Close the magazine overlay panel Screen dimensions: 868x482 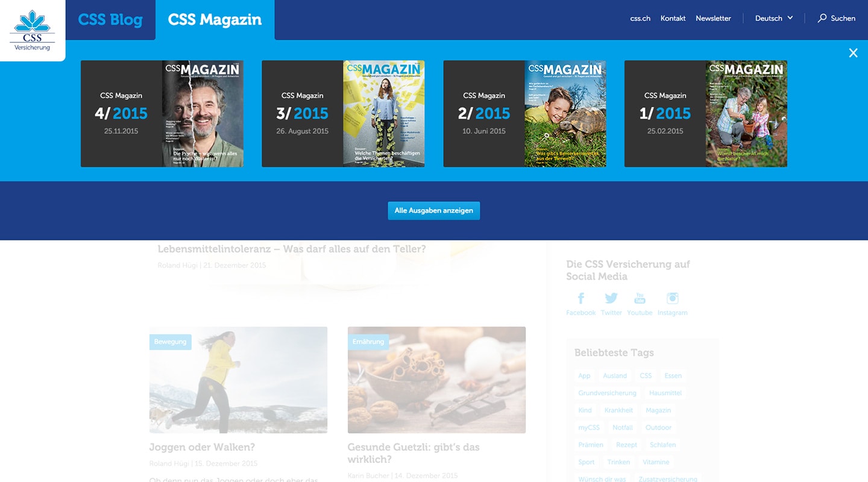pyautogui.click(x=853, y=53)
